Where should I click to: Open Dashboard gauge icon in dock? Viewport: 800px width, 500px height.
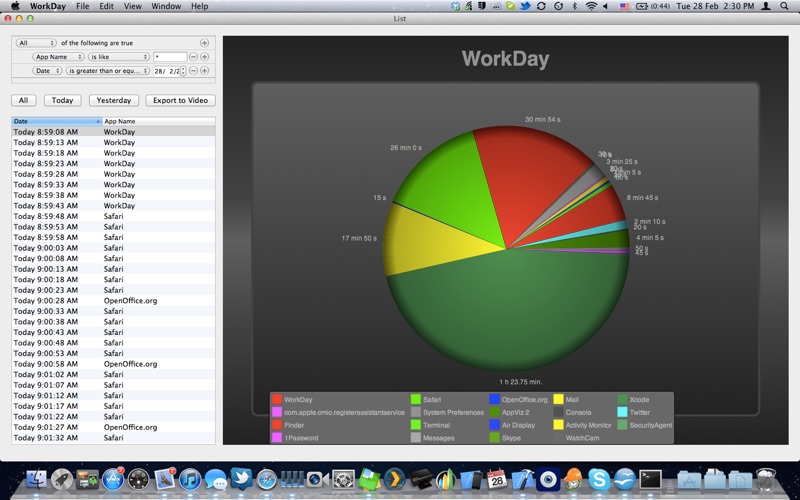138,480
